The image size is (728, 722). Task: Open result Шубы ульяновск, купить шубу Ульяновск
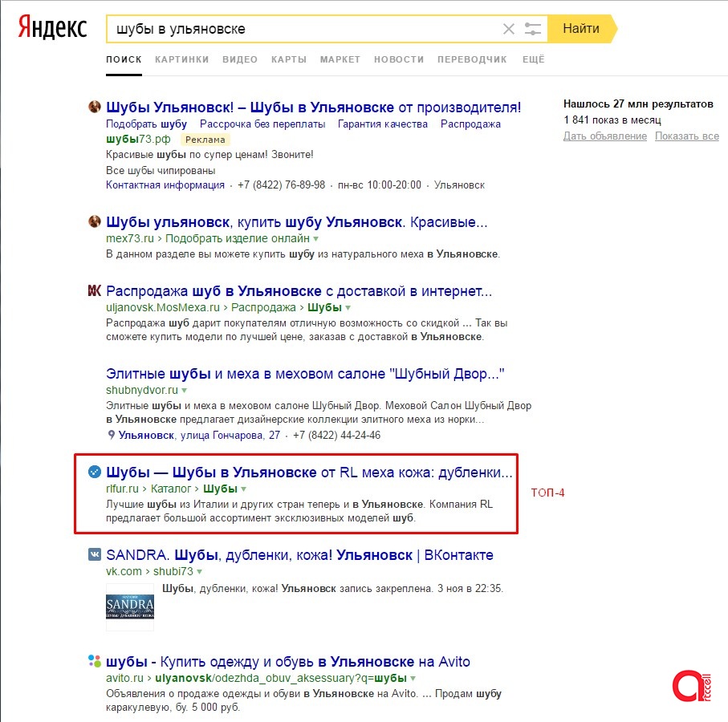pyautogui.click(x=297, y=221)
